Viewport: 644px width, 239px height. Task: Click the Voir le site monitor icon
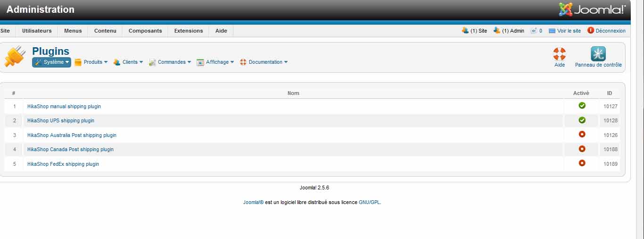(552, 31)
